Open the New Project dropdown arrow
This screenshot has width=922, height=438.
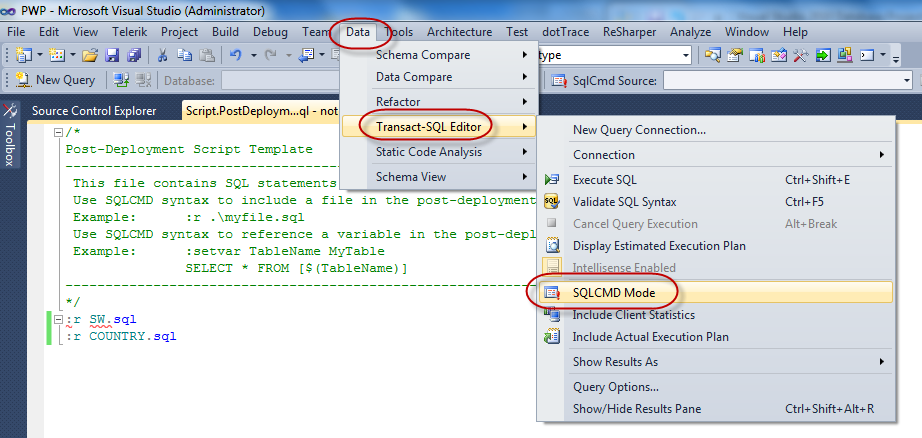click(40, 55)
